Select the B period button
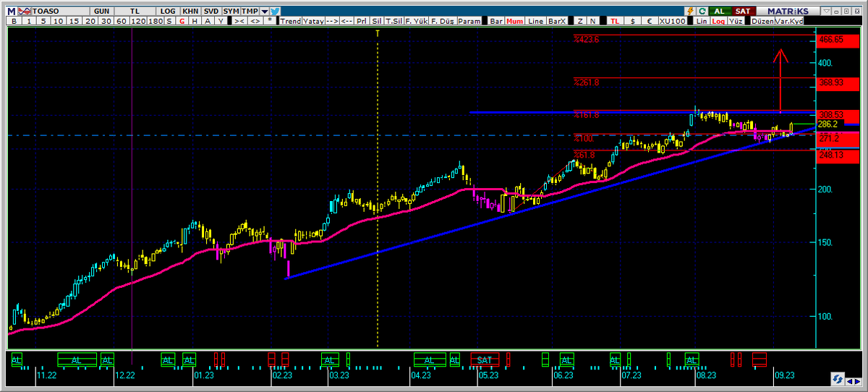868x392 pixels. 14,21
